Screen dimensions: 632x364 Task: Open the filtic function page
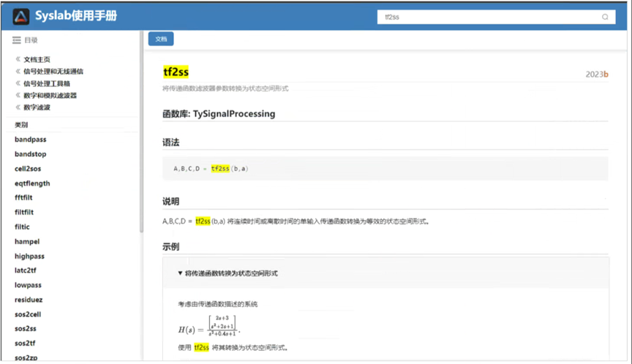click(x=22, y=227)
